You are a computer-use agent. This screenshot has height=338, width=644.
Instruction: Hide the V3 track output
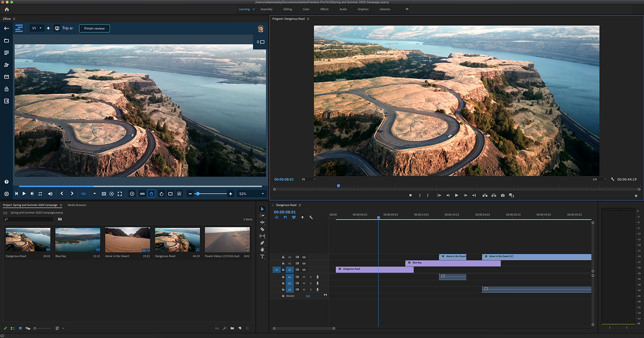pos(304,257)
